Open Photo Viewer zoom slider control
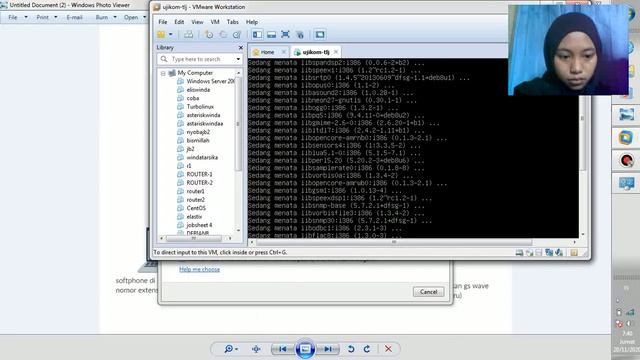Viewport: 640px width, 360px height. [x=231, y=349]
